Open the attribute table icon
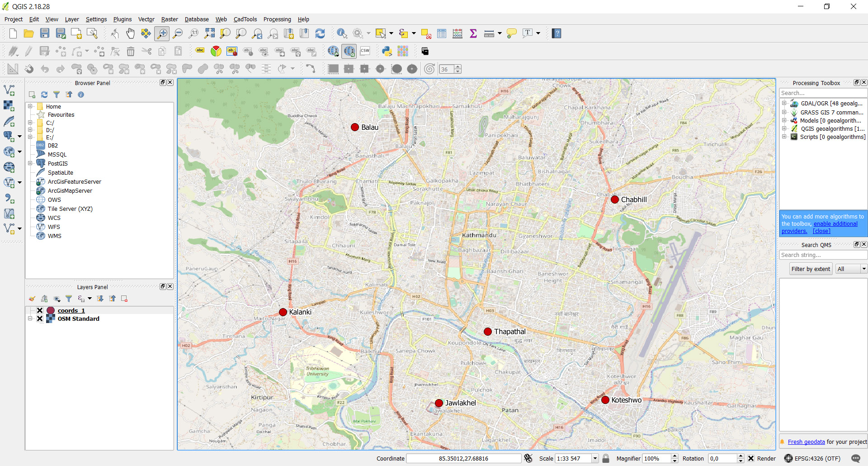This screenshot has height=466, width=868. (x=442, y=33)
